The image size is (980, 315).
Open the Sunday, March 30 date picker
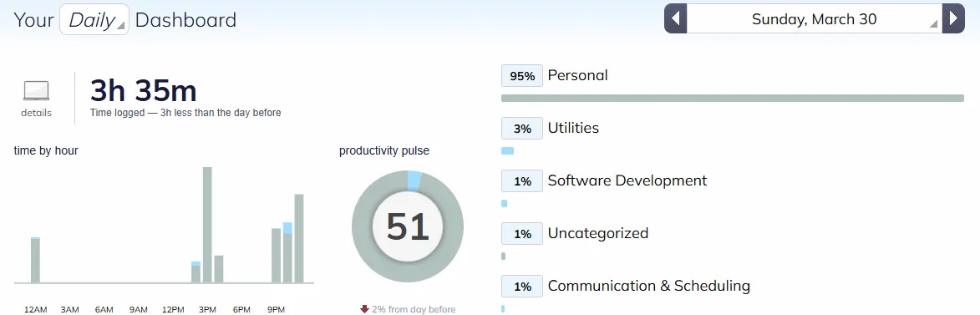click(815, 18)
